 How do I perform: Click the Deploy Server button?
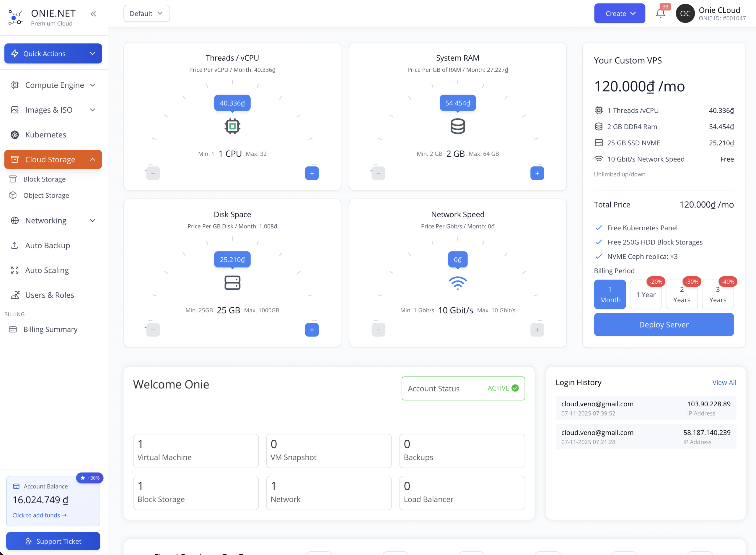tap(663, 324)
